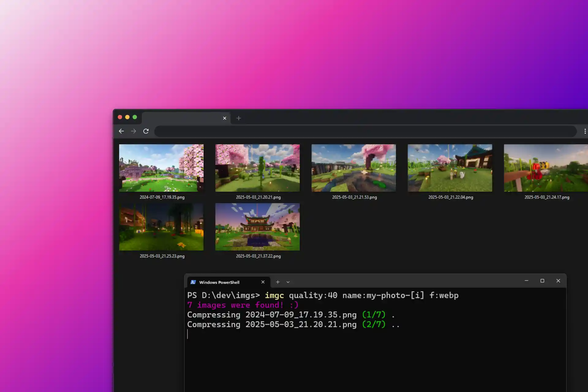Screen dimensions: 588x392
Task: Close the Windows PowerShell tab
Action: click(x=263, y=282)
